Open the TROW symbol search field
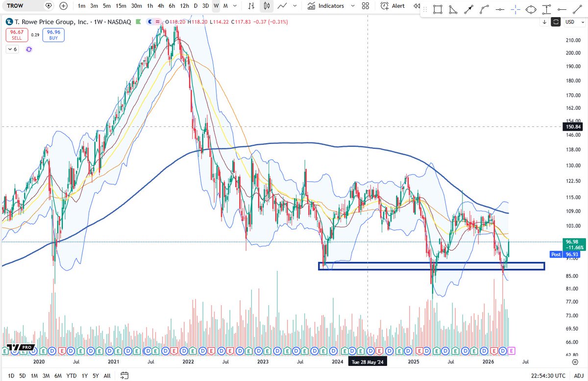This screenshot has width=588, height=381. [27, 6]
